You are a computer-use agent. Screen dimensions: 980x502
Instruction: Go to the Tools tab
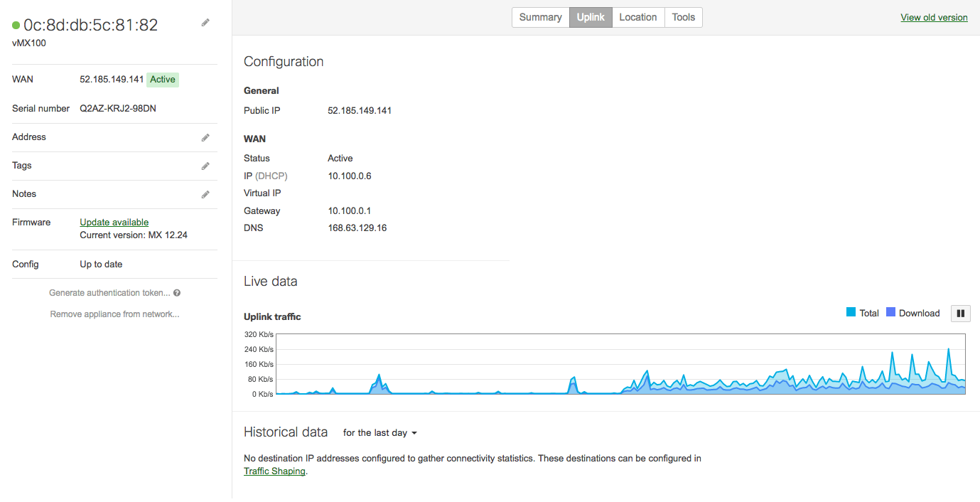click(684, 18)
